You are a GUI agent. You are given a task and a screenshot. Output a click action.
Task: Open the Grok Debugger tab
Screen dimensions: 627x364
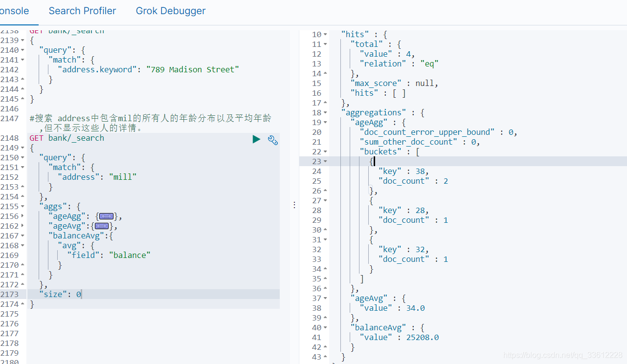point(170,11)
